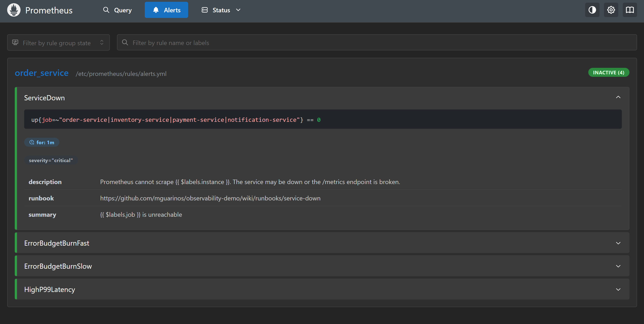
Task: Open the Status dropdown menu
Action: coord(221,10)
